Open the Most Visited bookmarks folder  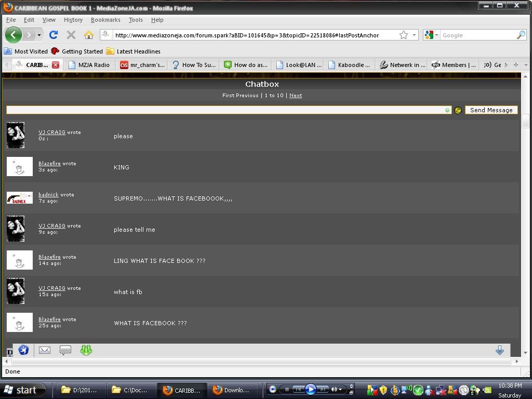click(26, 51)
